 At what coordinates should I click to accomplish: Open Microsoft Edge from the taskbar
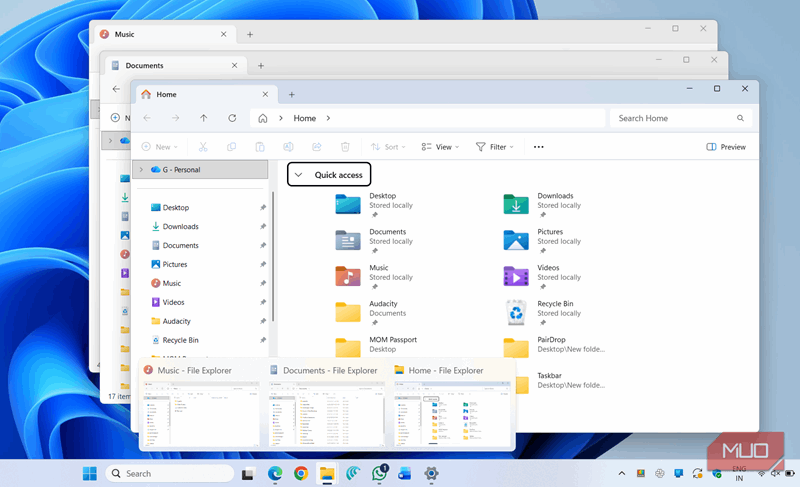[x=274, y=473]
